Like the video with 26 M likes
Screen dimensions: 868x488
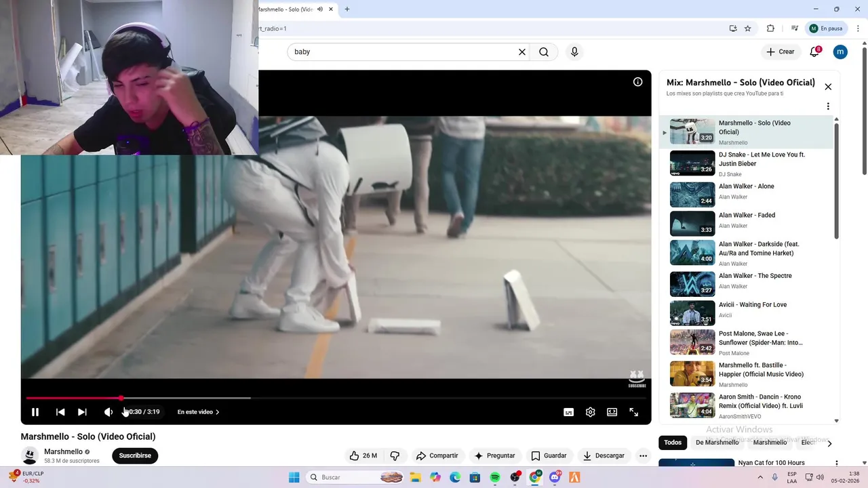coord(363,455)
